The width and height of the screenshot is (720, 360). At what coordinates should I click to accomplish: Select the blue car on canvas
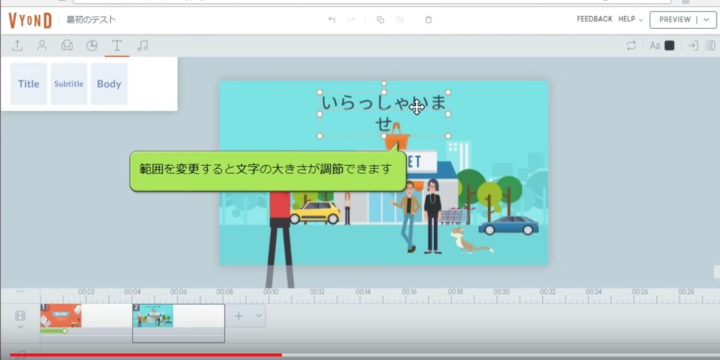coord(508,225)
